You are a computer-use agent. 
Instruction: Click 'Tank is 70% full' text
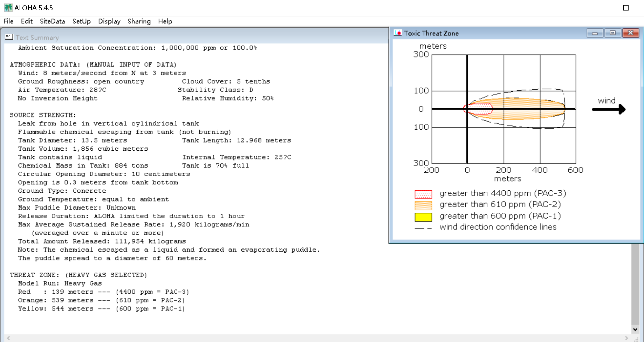(215, 165)
